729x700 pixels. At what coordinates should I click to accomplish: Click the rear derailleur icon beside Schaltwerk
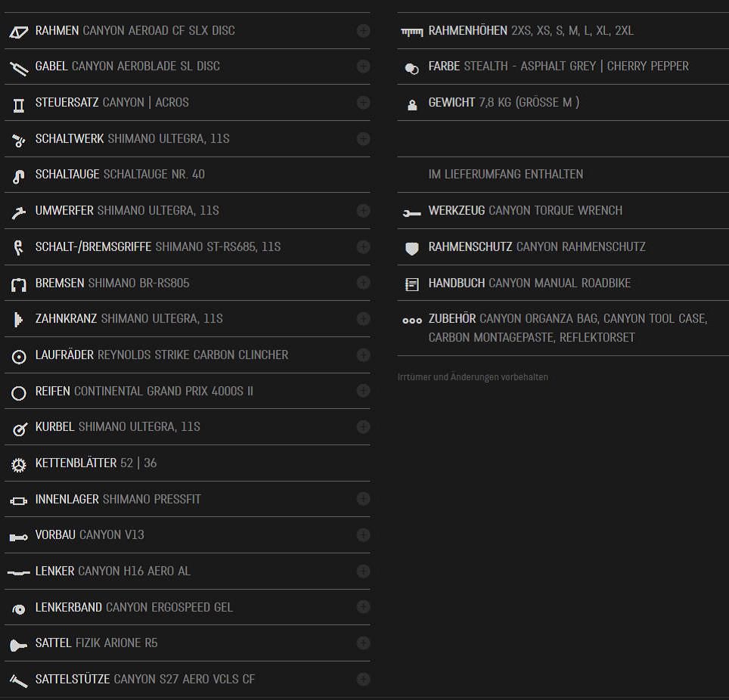pyautogui.click(x=19, y=141)
